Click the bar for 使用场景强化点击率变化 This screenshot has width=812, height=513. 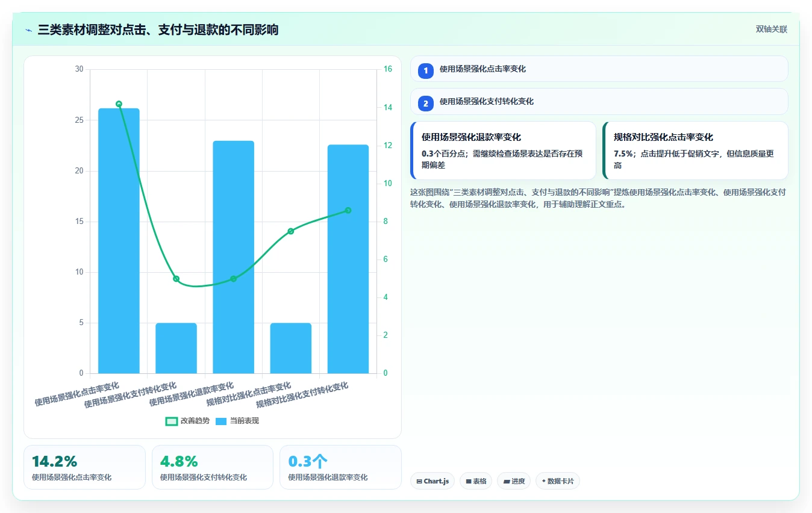[x=119, y=241]
